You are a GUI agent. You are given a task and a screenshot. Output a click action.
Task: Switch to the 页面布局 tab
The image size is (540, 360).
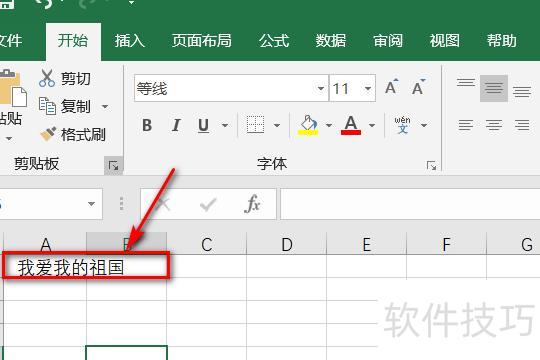pos(202,41)
